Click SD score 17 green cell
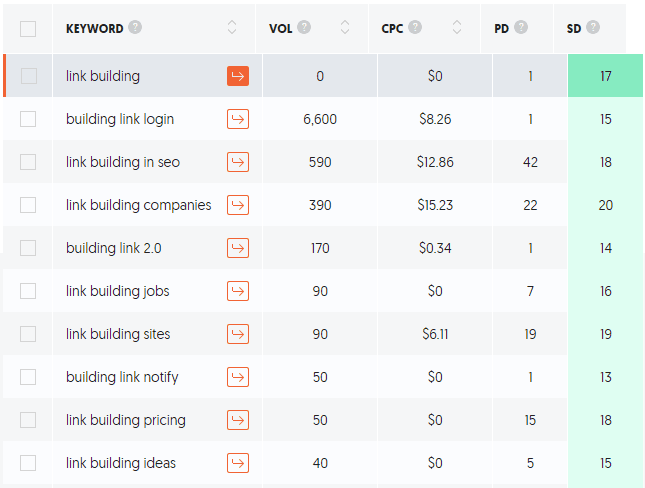This screenshot has width=645, height=488. (605, 76)
